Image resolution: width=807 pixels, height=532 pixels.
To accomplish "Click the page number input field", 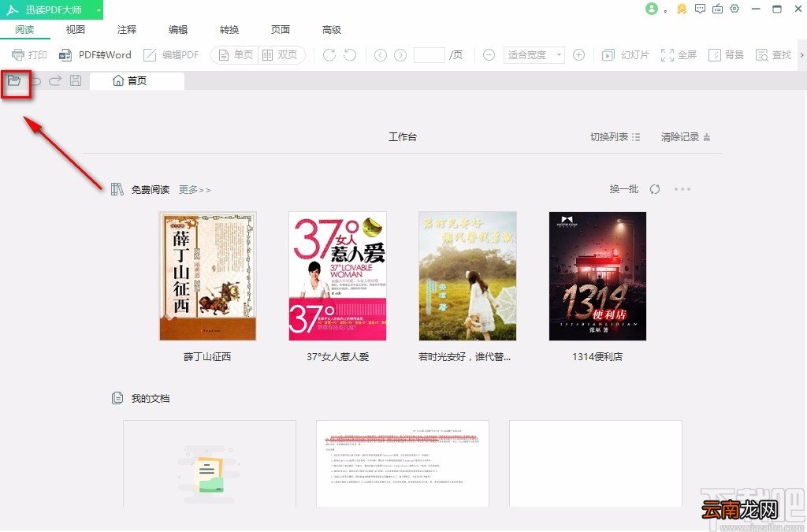I will [430, 54].
